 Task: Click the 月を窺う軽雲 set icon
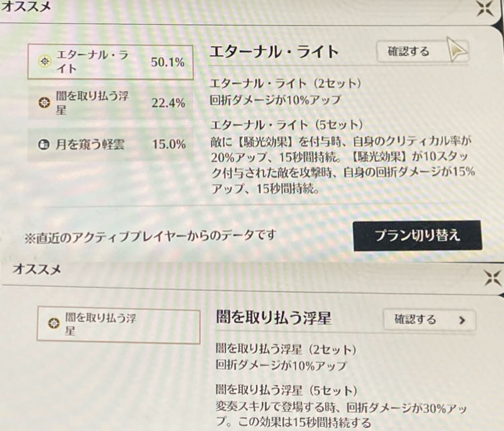(x=44, y=144)
